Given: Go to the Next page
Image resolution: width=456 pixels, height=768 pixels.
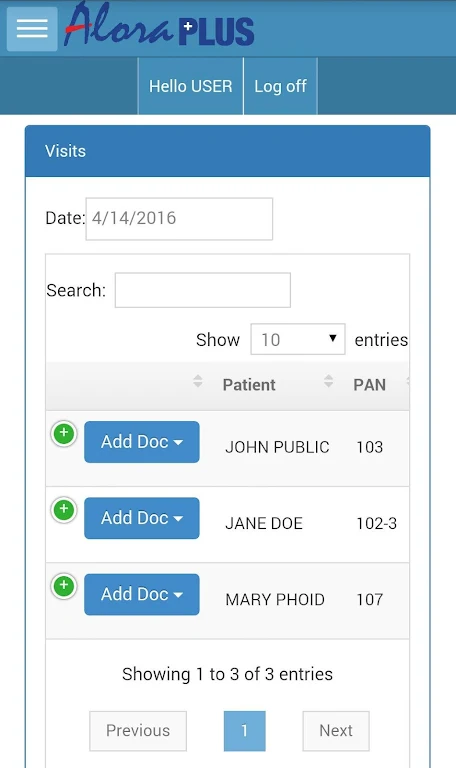Looking at the screenshot, I should pyautogui.click(x=336, y=731).
